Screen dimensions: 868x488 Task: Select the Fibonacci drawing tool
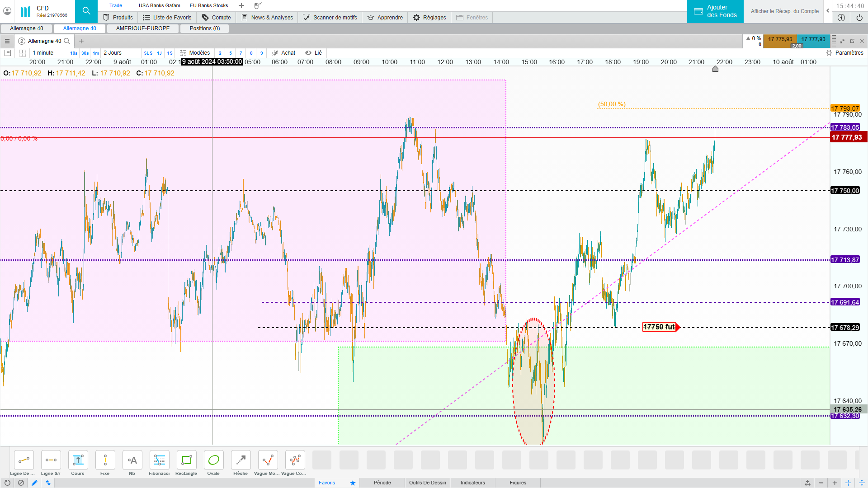(x=159, y=461)
